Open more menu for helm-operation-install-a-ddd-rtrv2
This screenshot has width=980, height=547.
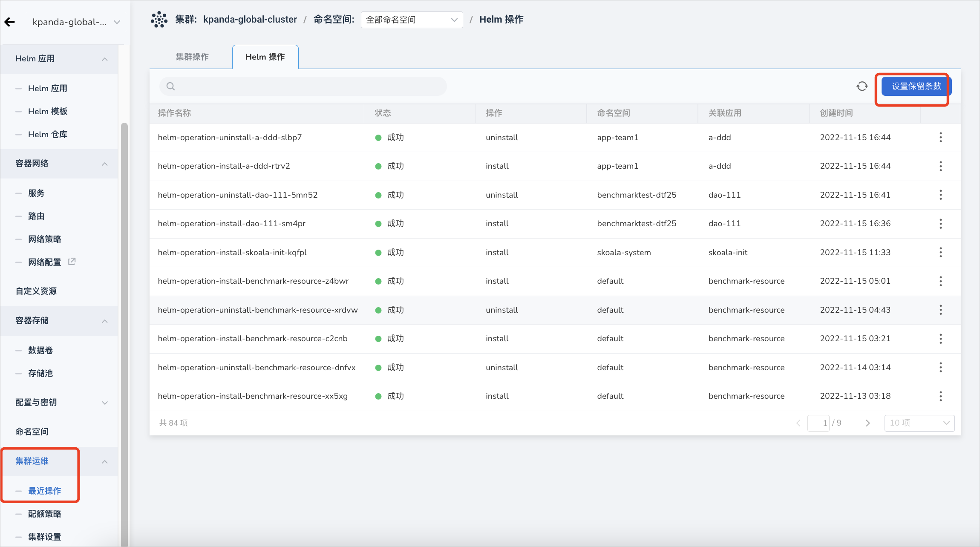pyautogui.click(x=941, y=166)
